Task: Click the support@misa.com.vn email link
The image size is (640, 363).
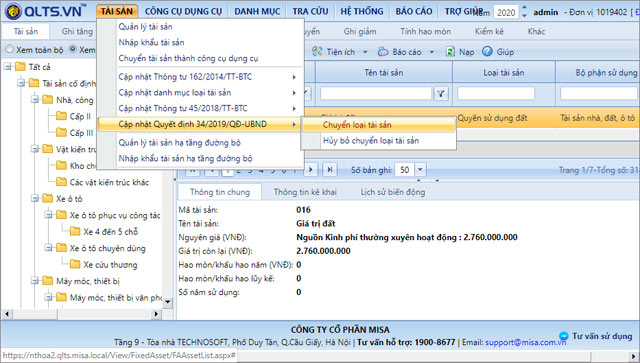Action: (x=526, y=342)
